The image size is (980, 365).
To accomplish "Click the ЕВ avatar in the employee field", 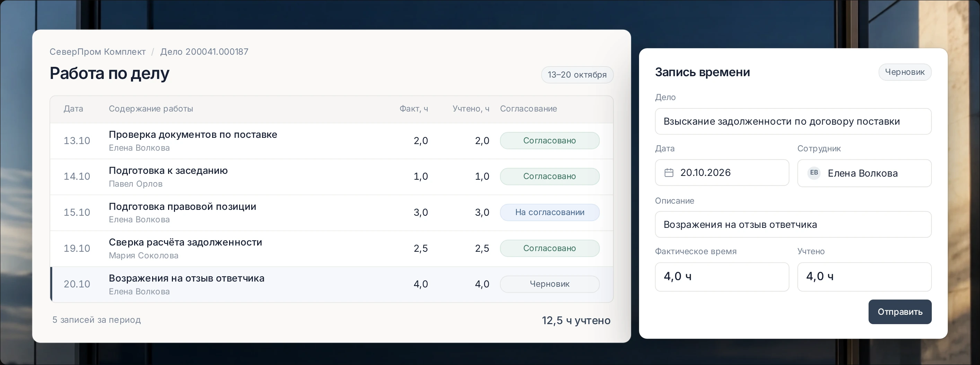I will pos(814,173).
